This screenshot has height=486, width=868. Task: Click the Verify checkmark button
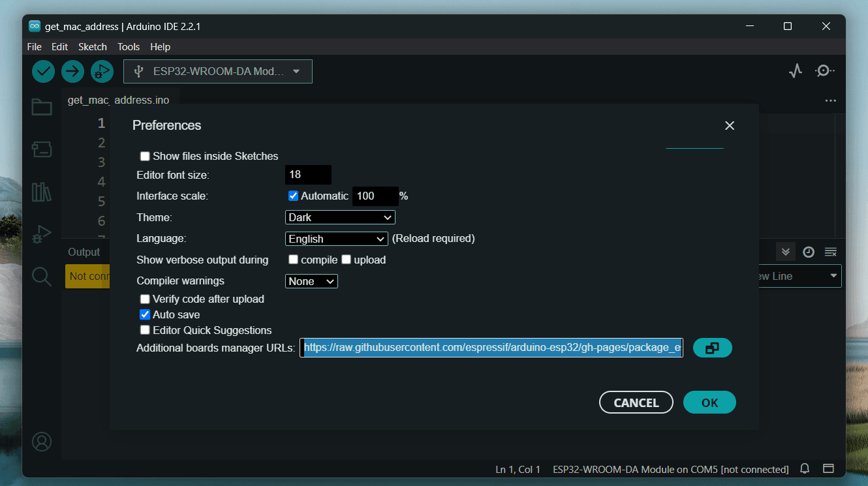[43, 71]
